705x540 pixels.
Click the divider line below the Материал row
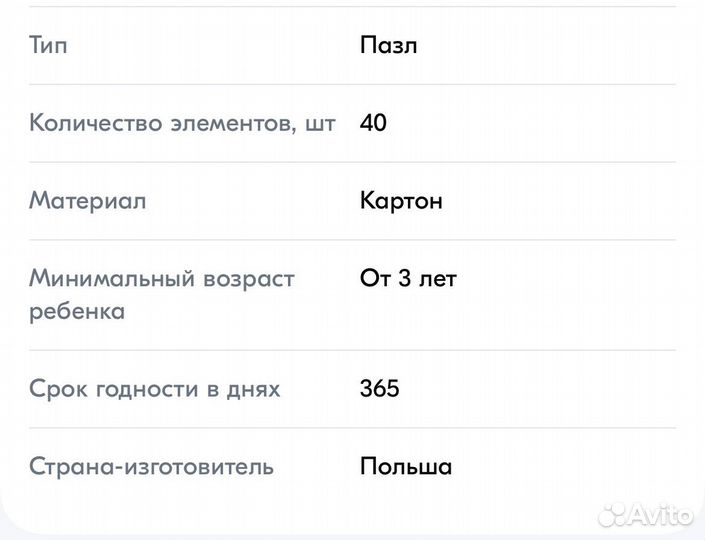[352, 240]
